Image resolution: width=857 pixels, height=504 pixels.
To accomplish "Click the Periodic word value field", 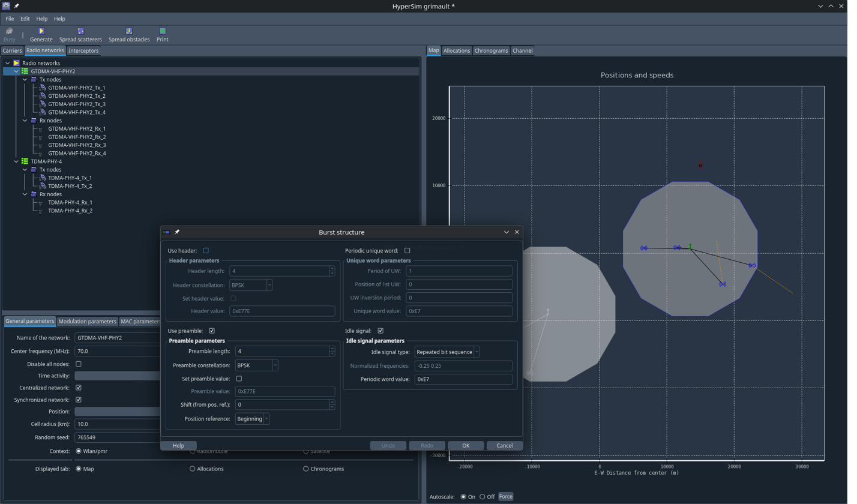I will tap(463, 379).
